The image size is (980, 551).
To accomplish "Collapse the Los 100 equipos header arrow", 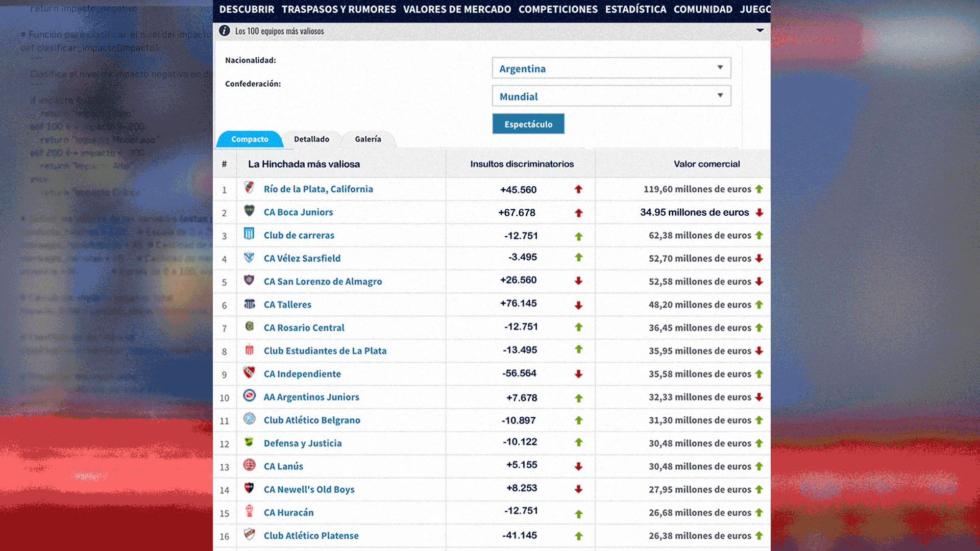I will pyautogui.click(x=759, y=31).
